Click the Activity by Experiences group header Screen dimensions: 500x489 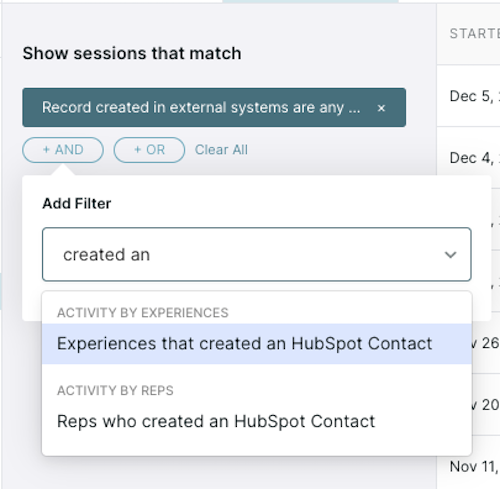143,313
